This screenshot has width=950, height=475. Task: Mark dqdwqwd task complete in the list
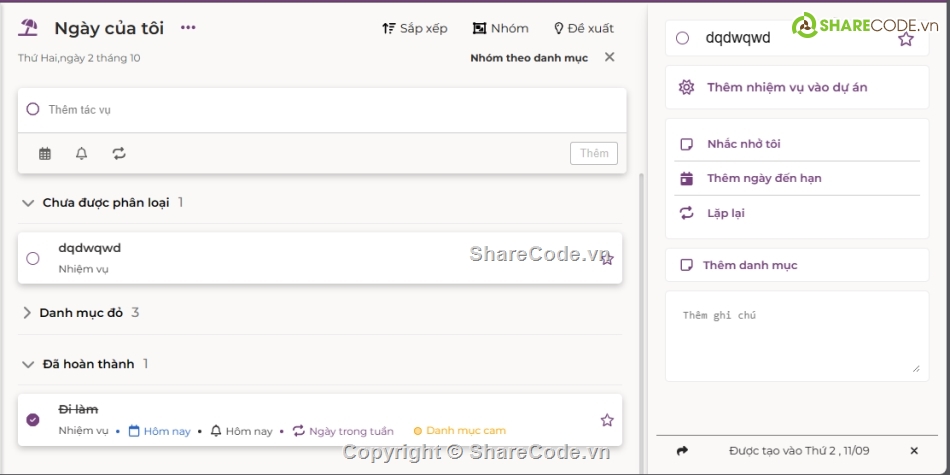click(33, 258)
